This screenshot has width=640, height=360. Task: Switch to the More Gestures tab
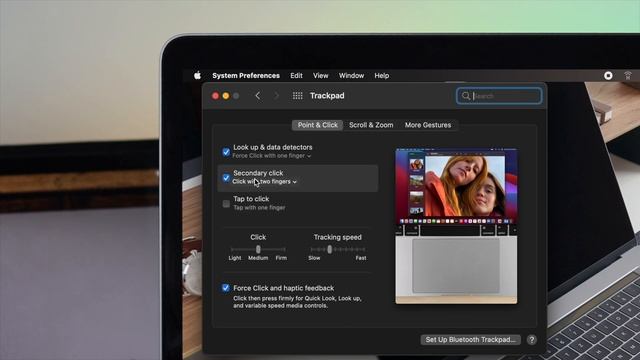pyautogui.click(x=428, y=125)
